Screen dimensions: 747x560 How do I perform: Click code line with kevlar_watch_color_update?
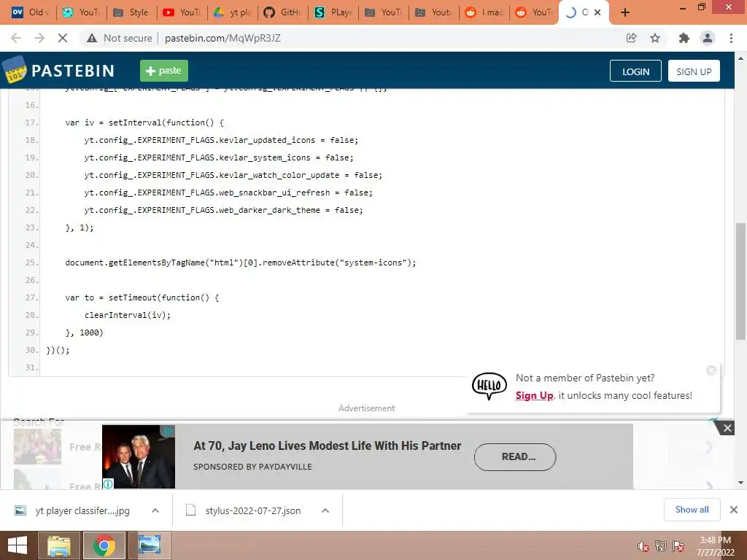click(233, 175)
